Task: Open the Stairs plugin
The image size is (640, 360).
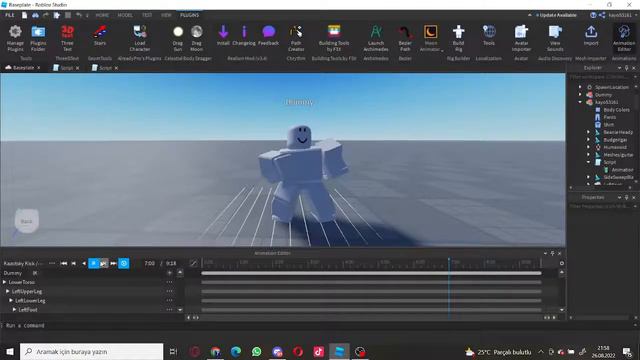Action: 100,35
